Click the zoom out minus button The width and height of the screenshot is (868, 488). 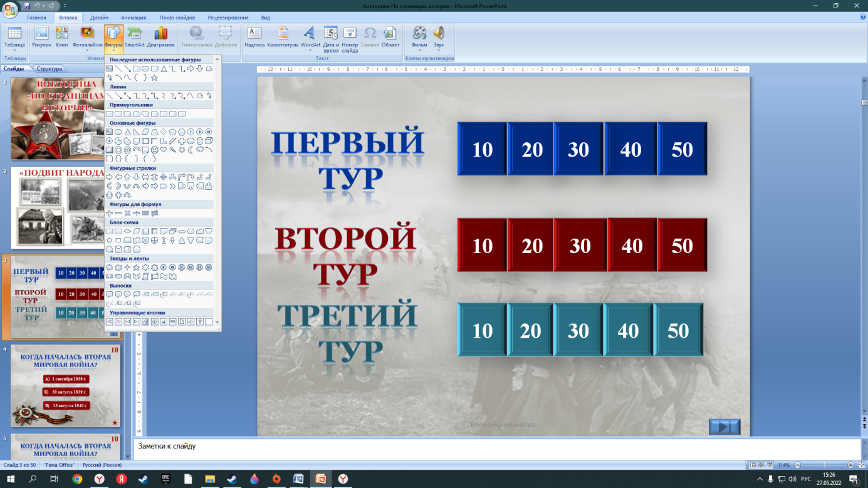(797, 465)
